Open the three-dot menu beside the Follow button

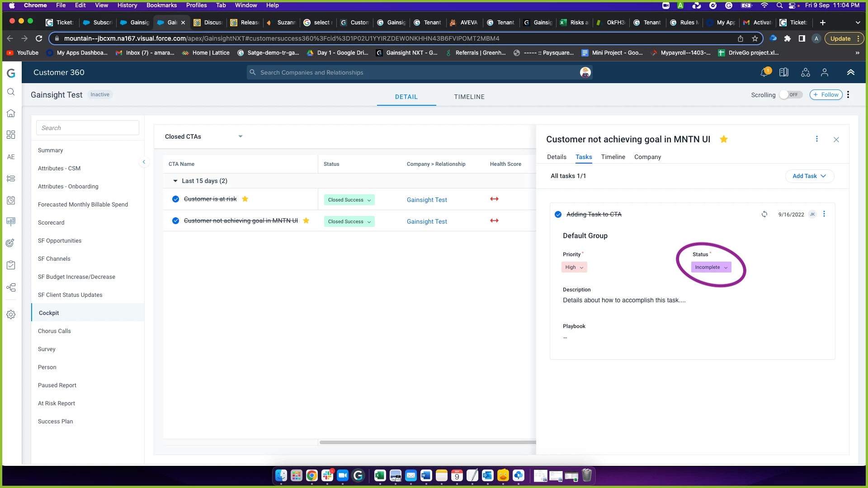(x=848, y=94)
